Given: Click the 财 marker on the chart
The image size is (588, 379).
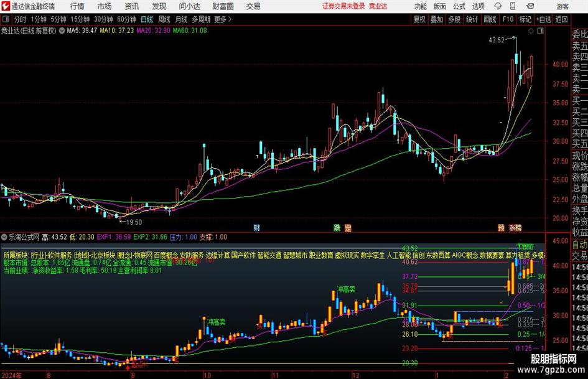Looking at the screenshot, I should pos(256,228).
